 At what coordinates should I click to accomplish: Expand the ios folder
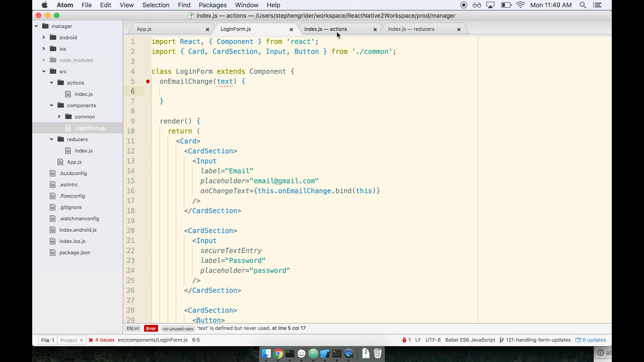coord(44,49)
